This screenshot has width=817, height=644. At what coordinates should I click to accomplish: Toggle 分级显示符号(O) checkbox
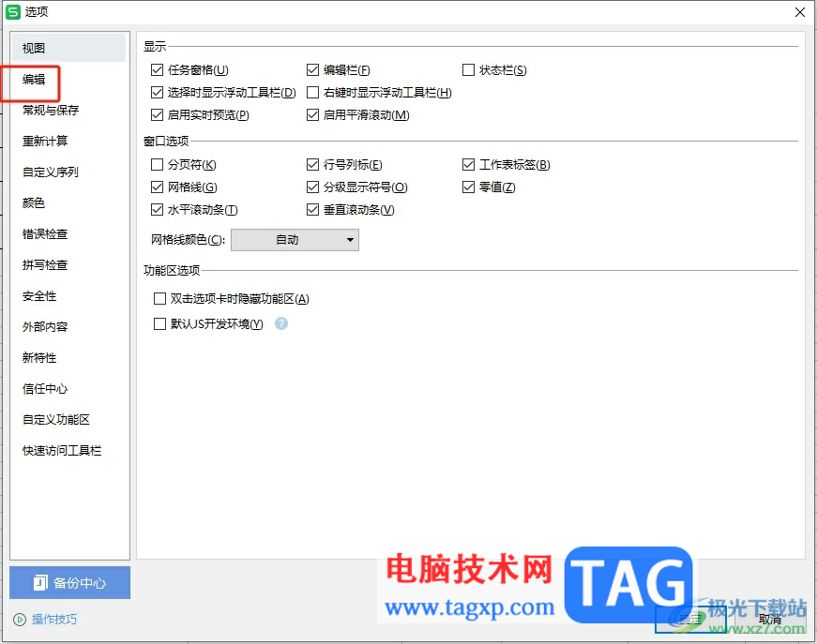coord(312,187)
